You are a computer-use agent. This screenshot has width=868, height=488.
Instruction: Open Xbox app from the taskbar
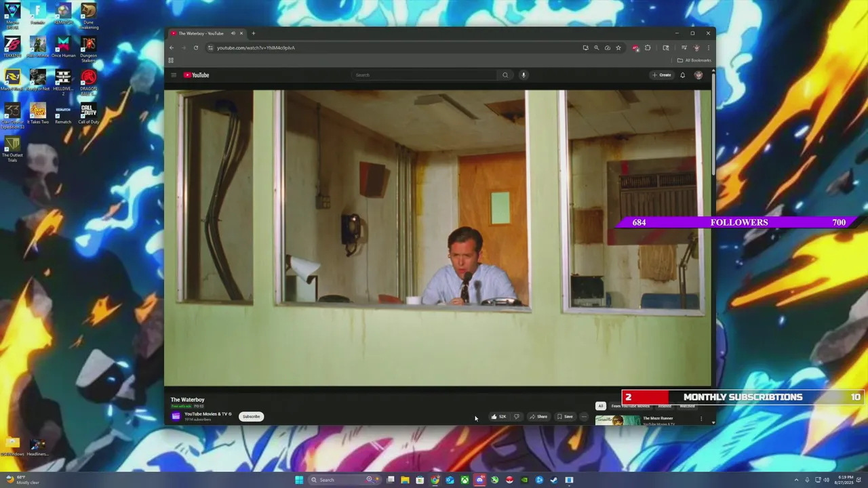[465, 480]
